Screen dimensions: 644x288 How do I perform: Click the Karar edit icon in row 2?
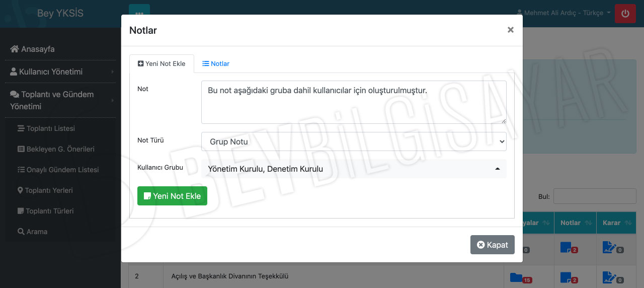[x=609, y=276]
